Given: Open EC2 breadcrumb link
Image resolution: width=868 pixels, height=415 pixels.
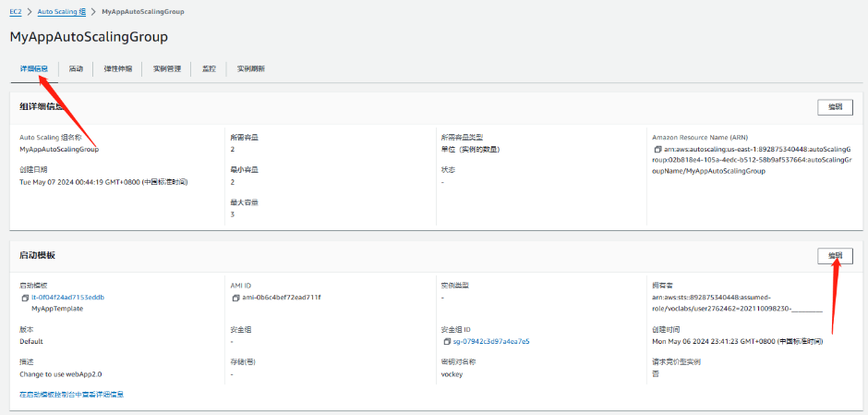Looking at the screenshot, I should click(x=16, y=12).
